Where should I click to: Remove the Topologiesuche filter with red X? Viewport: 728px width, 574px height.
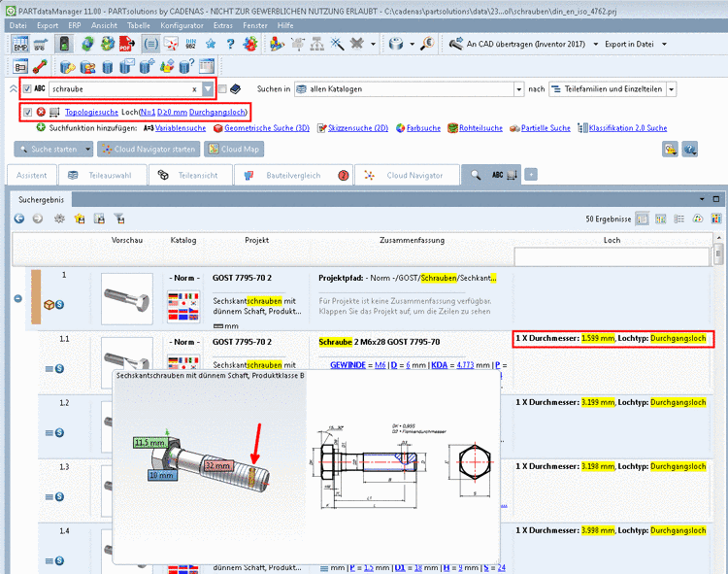pos(41,112)
